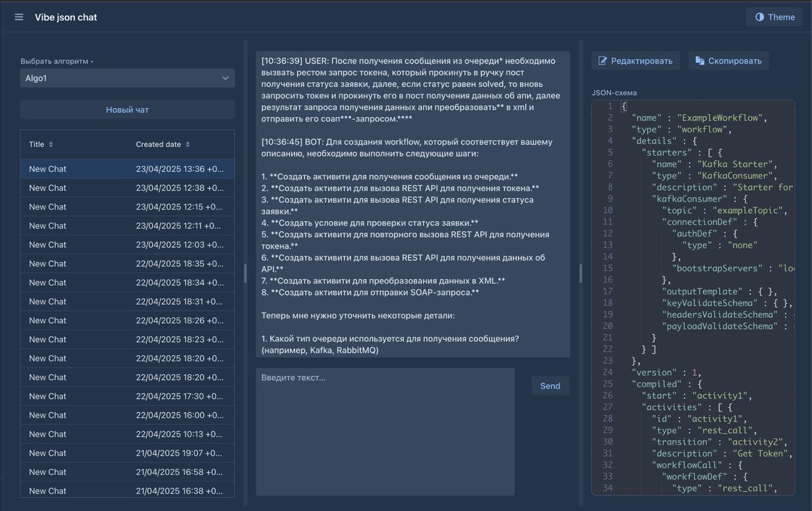The width and height of the screenshot is (812, 511).
Task: Click the JSON-схема label
Action: [x=614, y=93]
